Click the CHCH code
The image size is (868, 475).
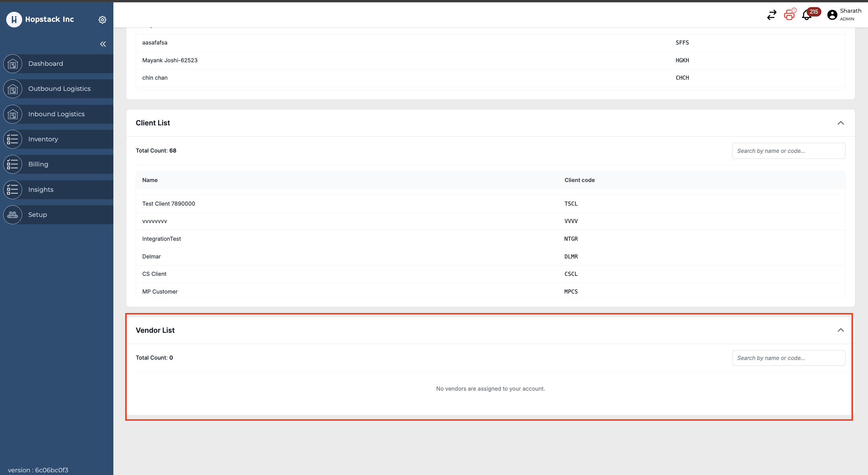(x=682, y=78)
